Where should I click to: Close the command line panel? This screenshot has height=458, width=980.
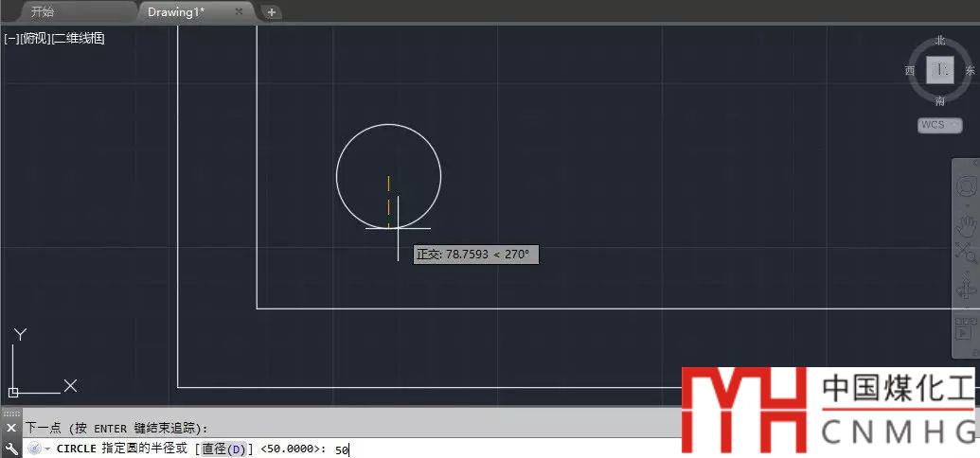[x=11, y=428]
